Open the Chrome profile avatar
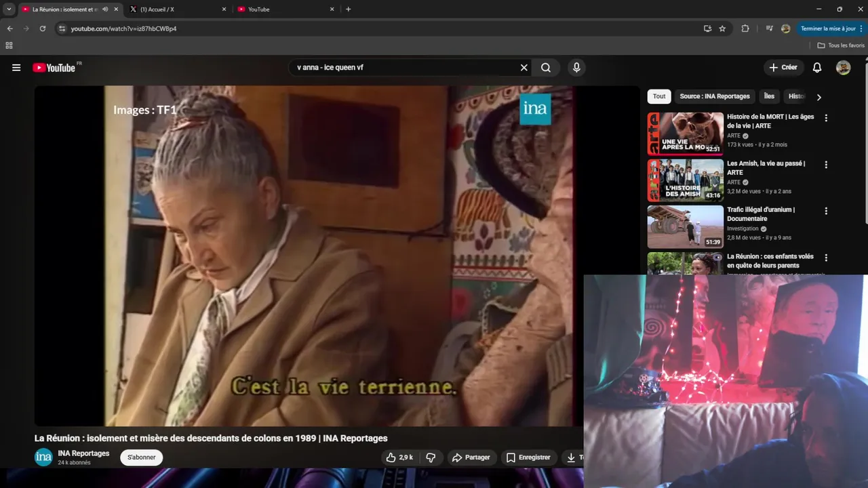Screen dimensions: 868x488 pos(785,28)
